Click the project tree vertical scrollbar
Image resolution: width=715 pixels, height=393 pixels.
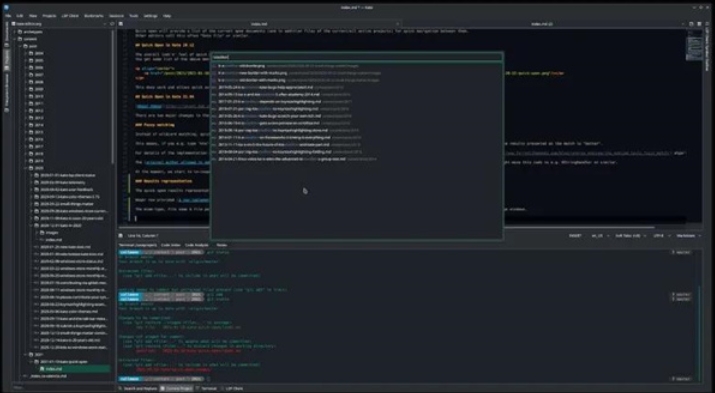tap(113, 96)
